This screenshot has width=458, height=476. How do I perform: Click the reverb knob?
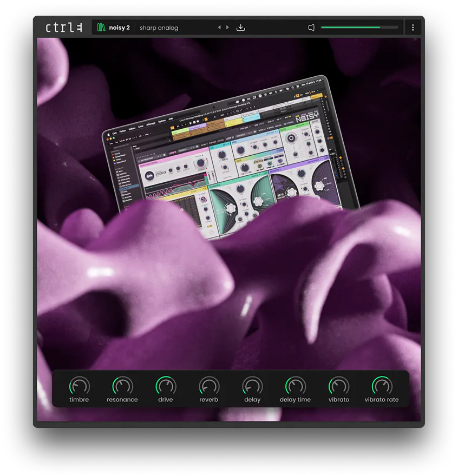pyautogui.click(x=209, y=386)
